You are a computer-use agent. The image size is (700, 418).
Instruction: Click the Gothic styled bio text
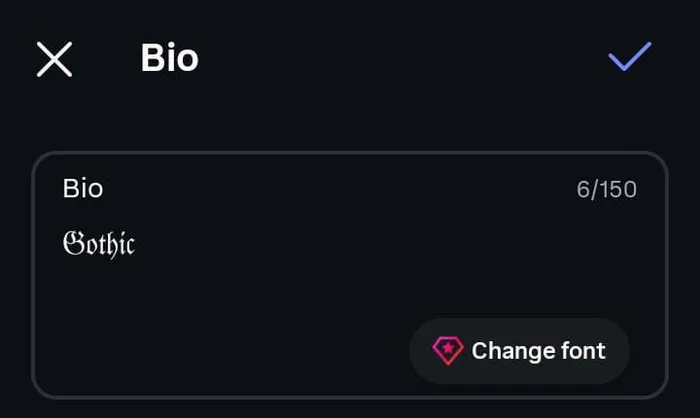coord(99,244)
